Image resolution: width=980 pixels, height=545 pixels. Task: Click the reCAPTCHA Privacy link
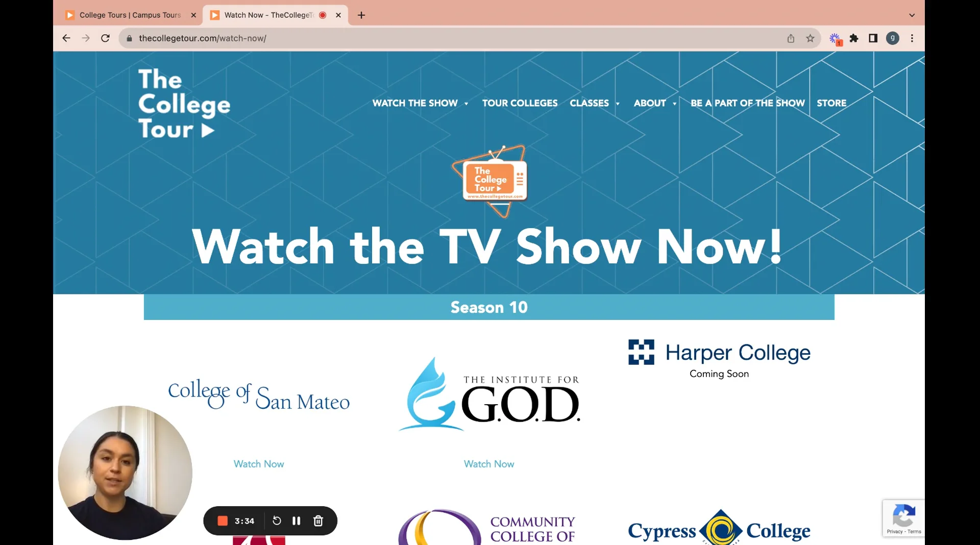[x=894, y=532]
